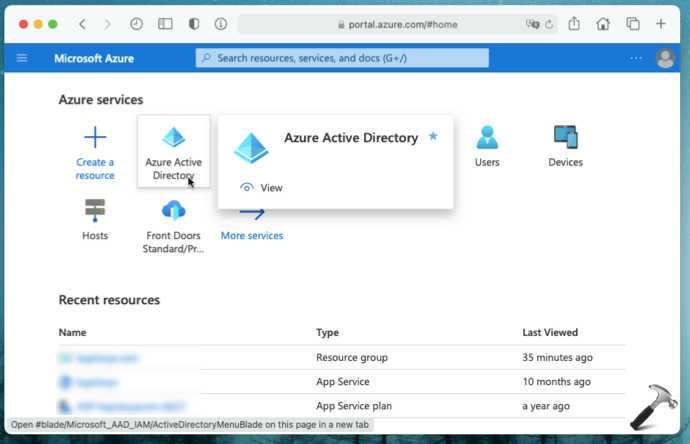Sort recent resources by Name column
Screen dimensions: 690x444
click(x=72, y=332)
